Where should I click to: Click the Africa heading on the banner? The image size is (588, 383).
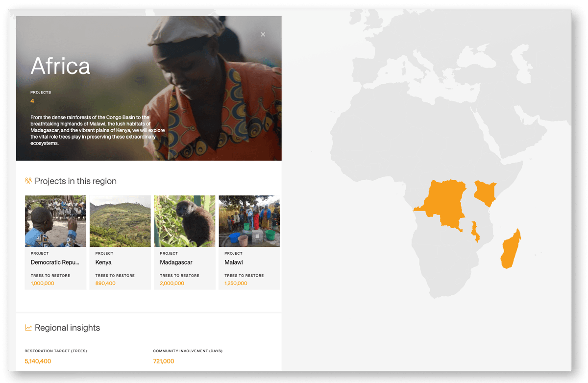pyautogui.click(x=60, y=66)
